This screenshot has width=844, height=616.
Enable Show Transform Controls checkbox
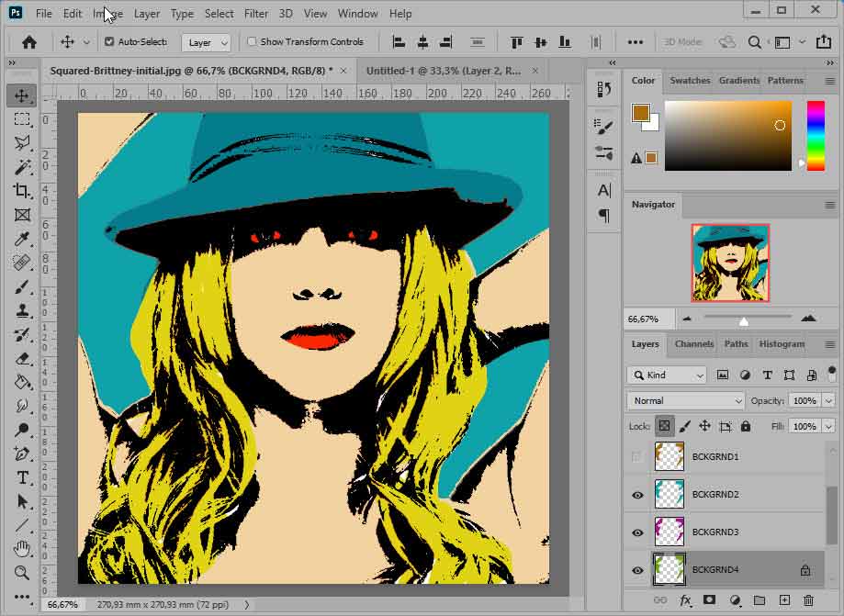click(252, 41)
